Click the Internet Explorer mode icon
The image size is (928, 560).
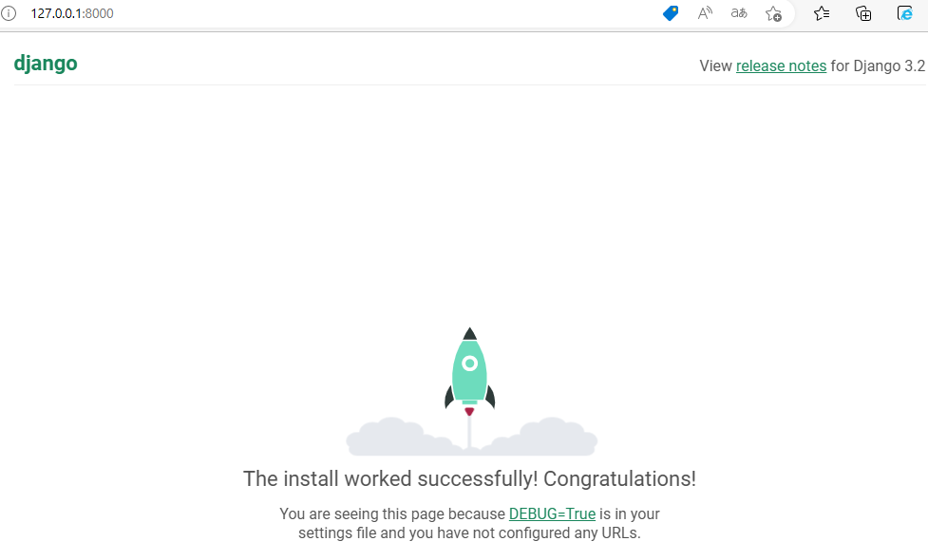click(x=905, y=13)
